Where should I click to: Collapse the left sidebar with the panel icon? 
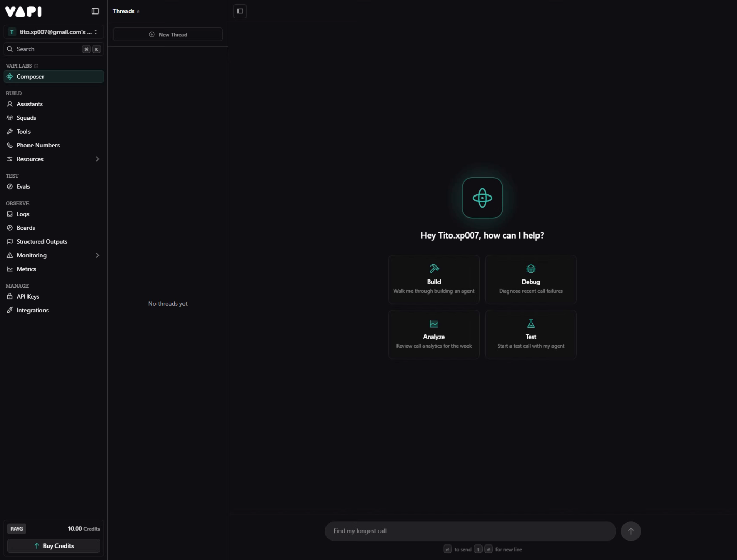coord(95,11)
